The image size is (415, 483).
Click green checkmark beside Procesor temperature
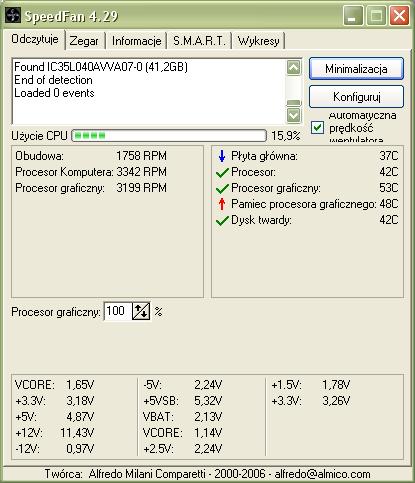tap(222, 172)
